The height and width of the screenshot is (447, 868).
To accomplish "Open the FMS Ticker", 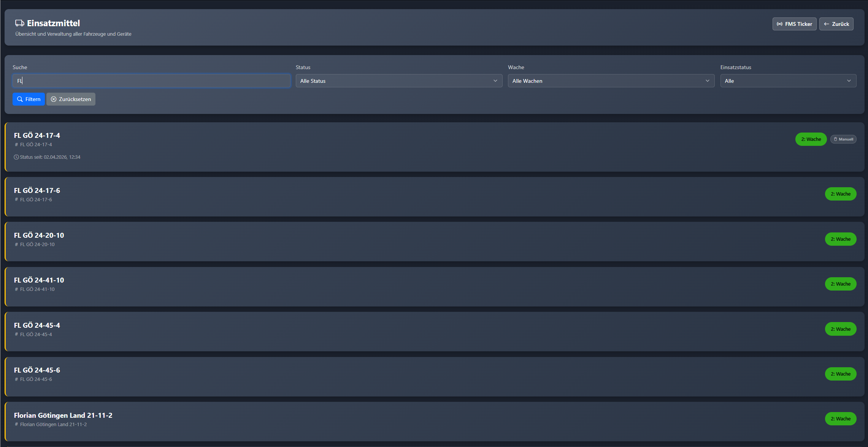I will [x=794, y=24].
